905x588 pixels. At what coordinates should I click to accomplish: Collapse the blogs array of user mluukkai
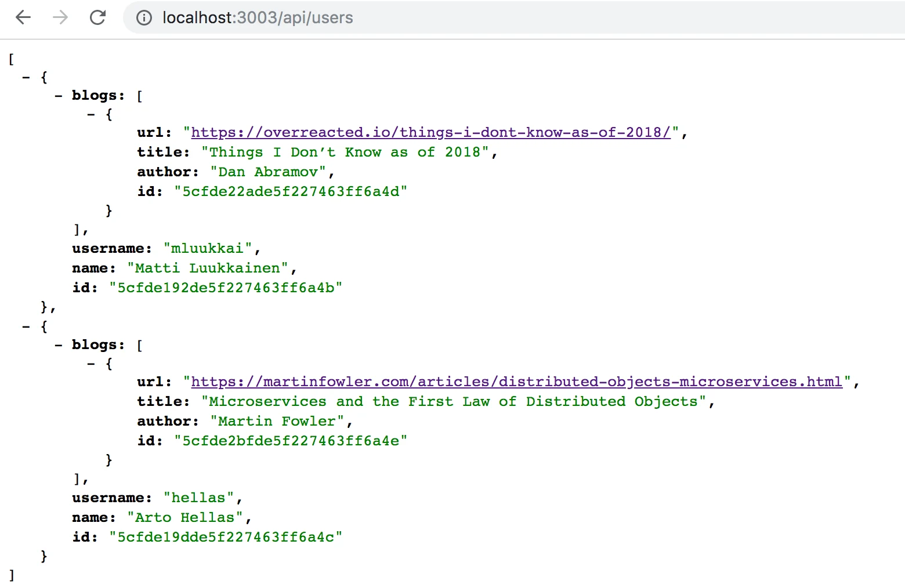tap(59, 96)
